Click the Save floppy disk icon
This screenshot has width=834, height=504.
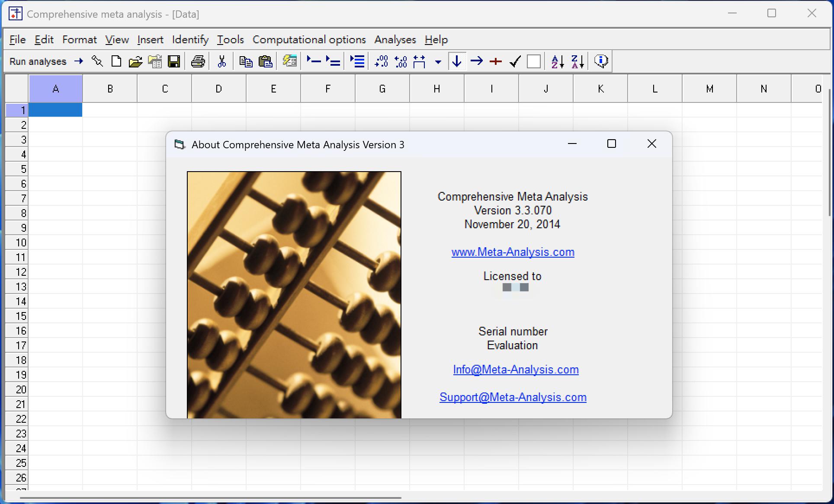pos(174,61)
